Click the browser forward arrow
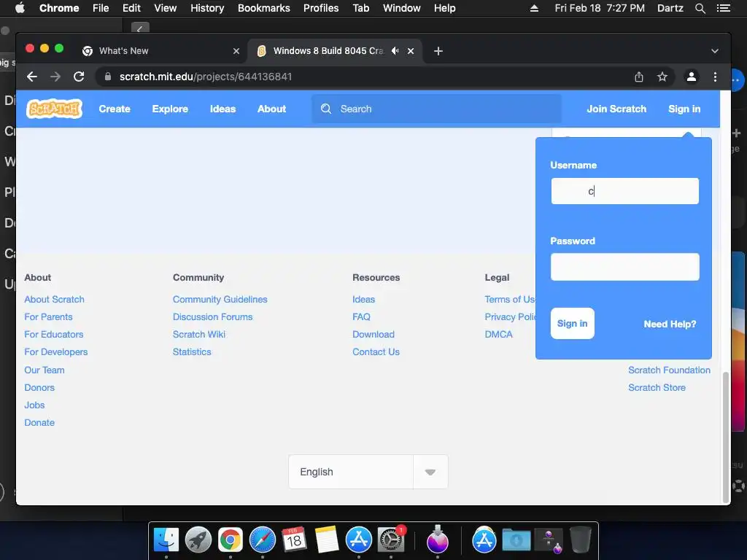This screenshot has height=560, width=747. 55,77
